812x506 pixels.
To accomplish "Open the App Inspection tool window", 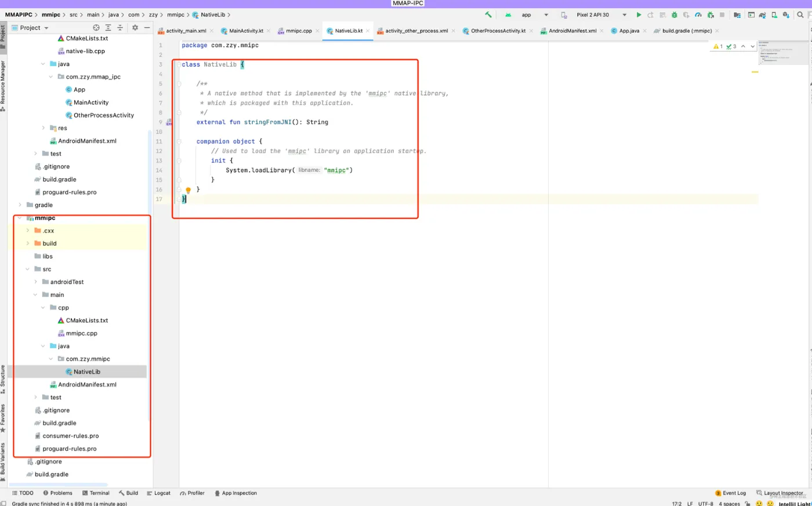I will tap(235, 493).
